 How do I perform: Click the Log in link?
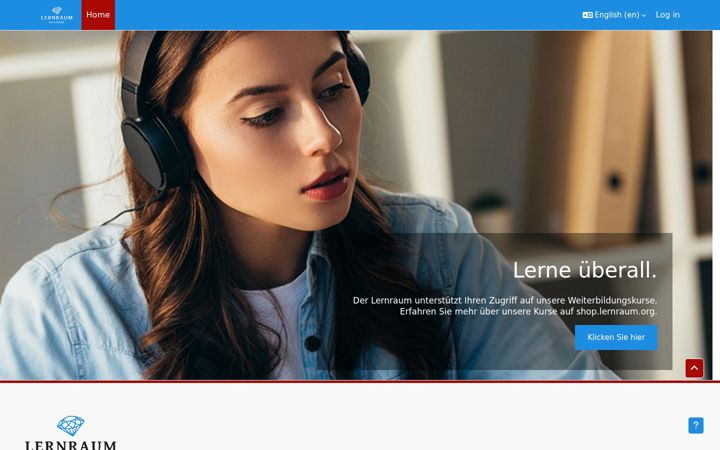pos(667,15)
